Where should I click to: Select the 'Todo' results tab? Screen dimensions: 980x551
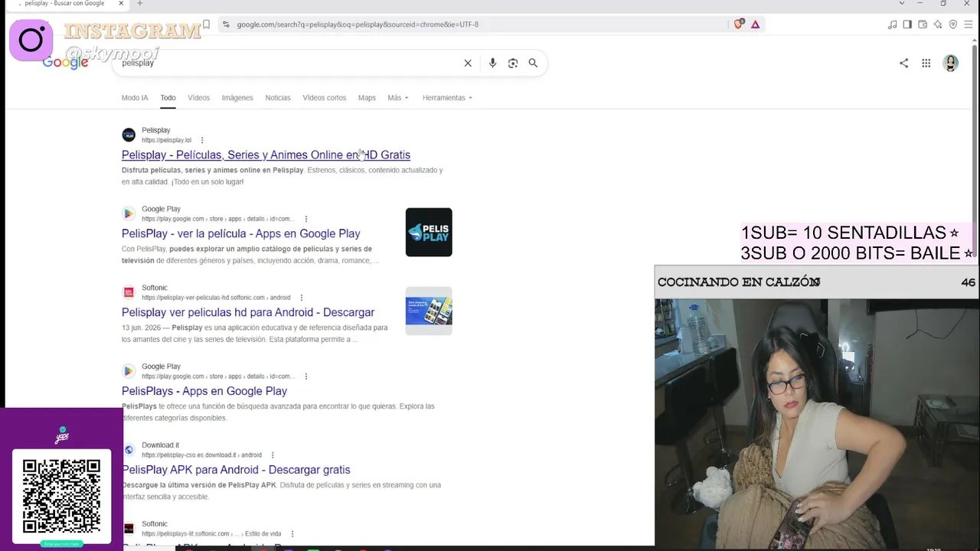click(168, 98)
